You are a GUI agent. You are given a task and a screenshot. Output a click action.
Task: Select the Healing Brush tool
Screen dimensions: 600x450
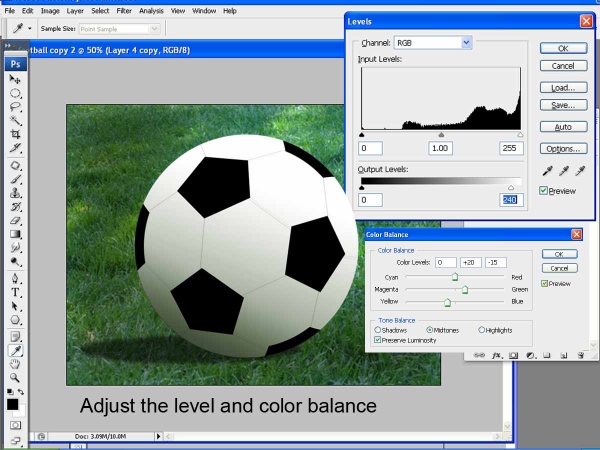pos(15,166)
